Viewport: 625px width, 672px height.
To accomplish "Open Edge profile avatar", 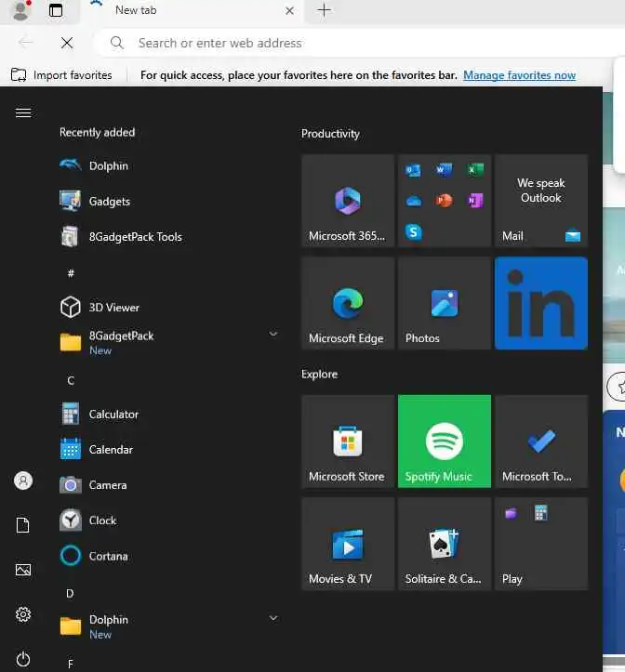I will [20, 11].
